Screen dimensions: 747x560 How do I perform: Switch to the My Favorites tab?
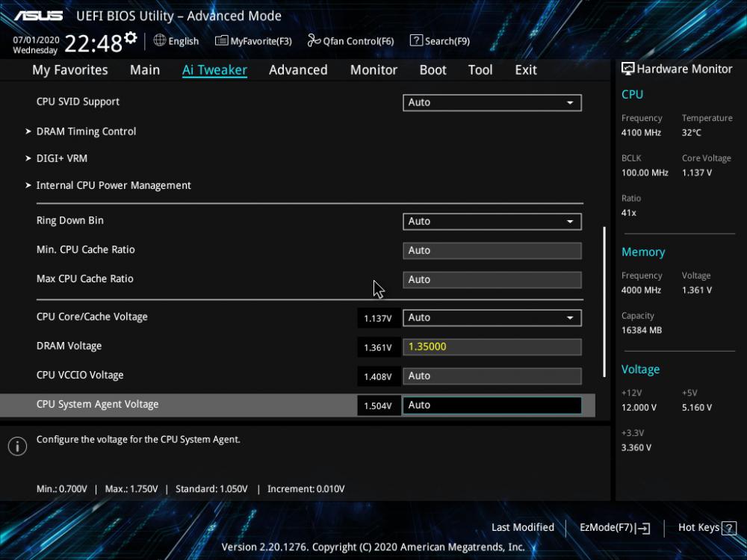[x=70, y=70]
